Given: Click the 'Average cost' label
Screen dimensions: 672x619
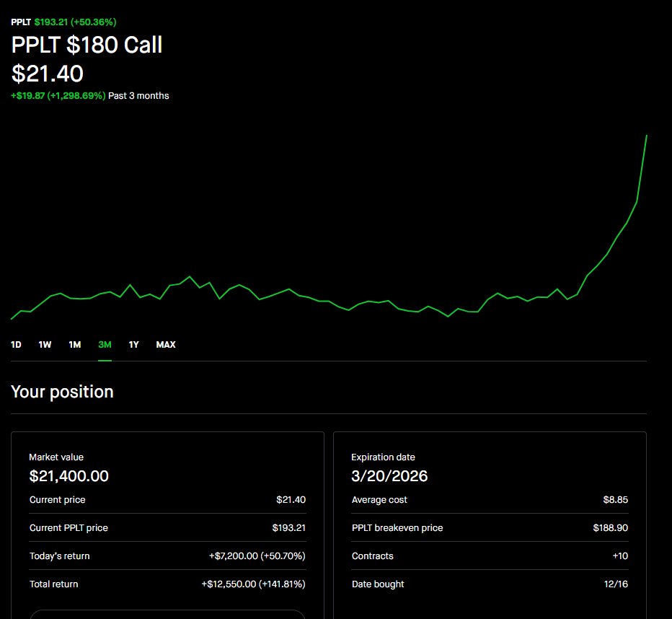Looking at the screenshot, I should [x=379, y=500].
